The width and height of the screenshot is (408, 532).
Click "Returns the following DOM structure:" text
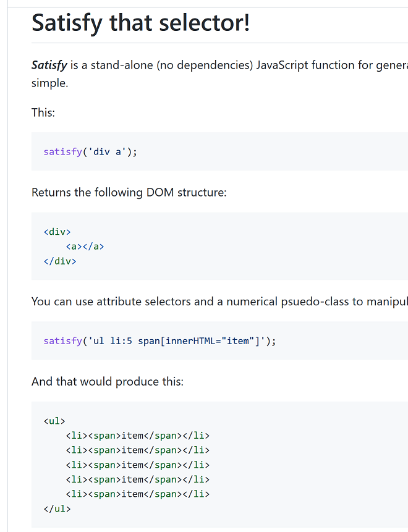pos(129,192)
